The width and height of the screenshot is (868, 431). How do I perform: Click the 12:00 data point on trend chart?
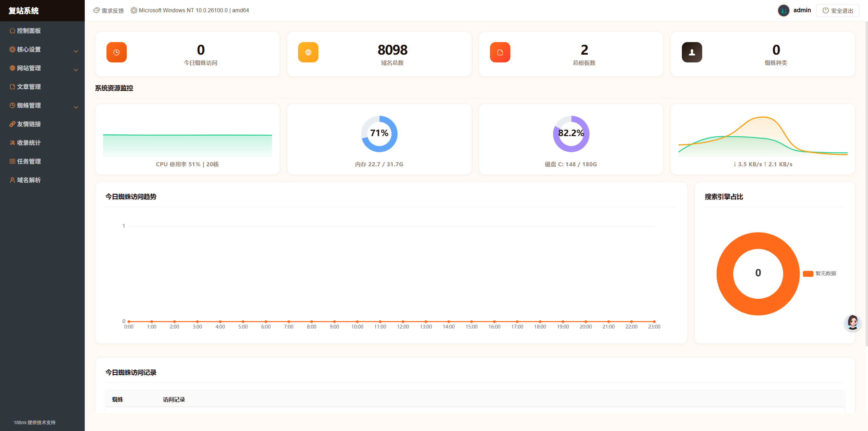click(x=403, y=321)
